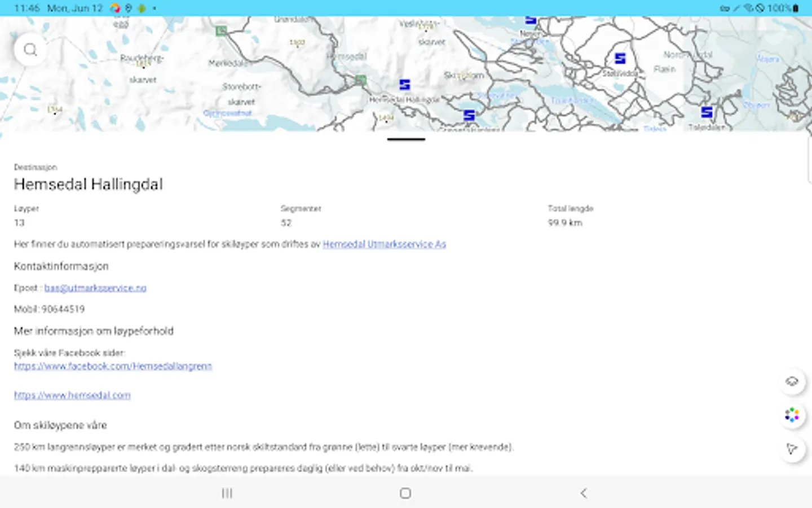
Task: Tap the Raudeberg-skarvet map label
Action: (142, 68)
